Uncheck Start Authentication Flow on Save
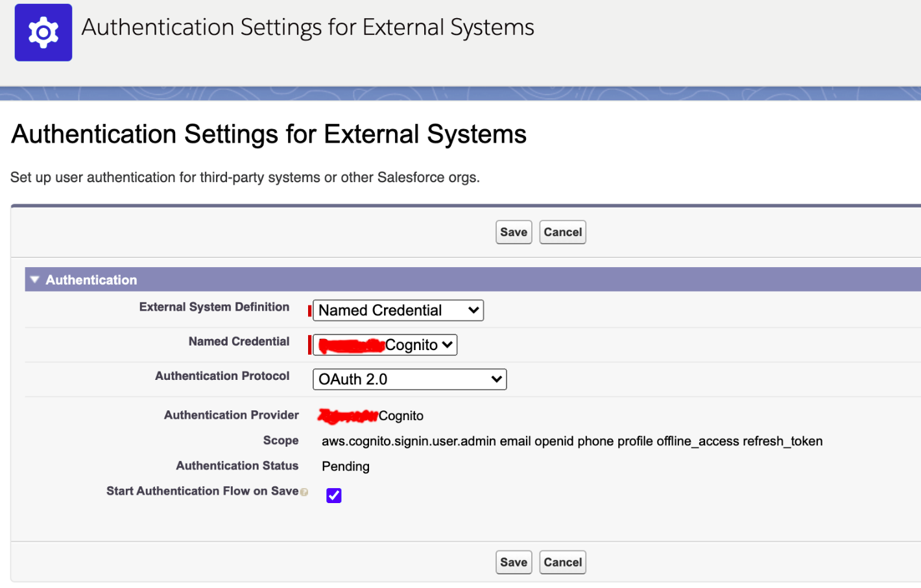This screenshot has width=921, height=588. pyautogui.click(x=334, y=495)
